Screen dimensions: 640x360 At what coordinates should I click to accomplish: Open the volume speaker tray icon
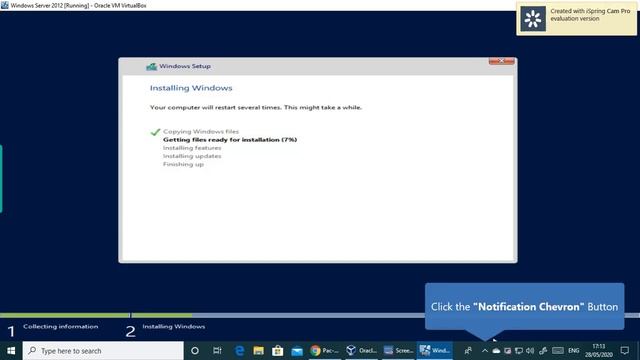[x=530, y=351]
